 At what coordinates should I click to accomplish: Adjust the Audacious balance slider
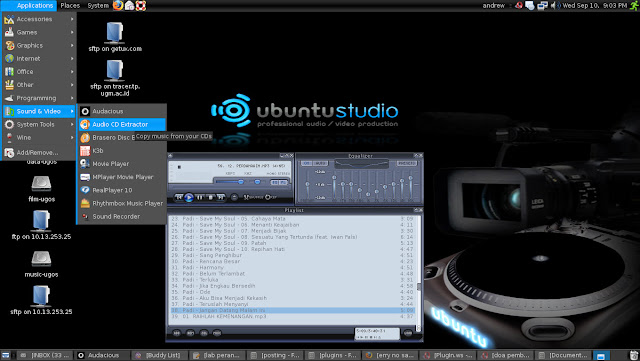point(257,182)
